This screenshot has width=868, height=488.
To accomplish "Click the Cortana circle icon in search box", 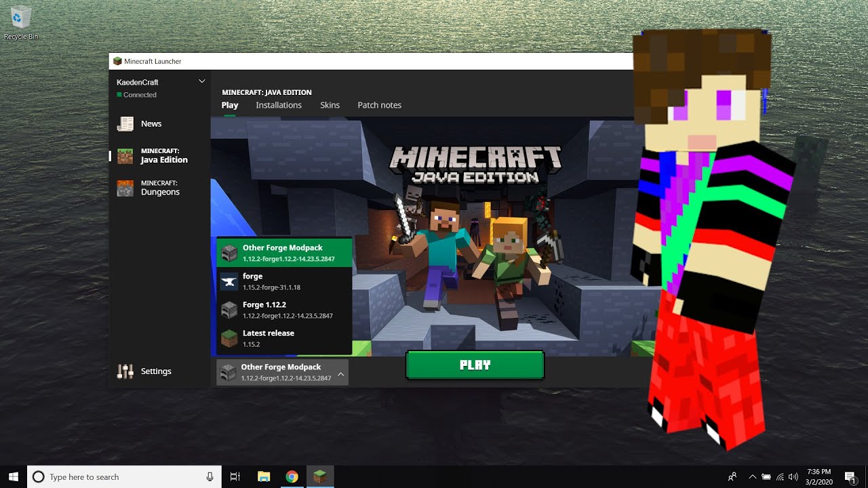I will click(x=39, y=477).
